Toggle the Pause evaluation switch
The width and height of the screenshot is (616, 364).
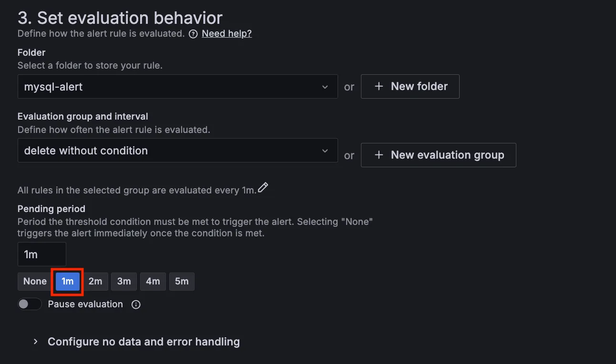pyautogui.click(x=30, y=304)
